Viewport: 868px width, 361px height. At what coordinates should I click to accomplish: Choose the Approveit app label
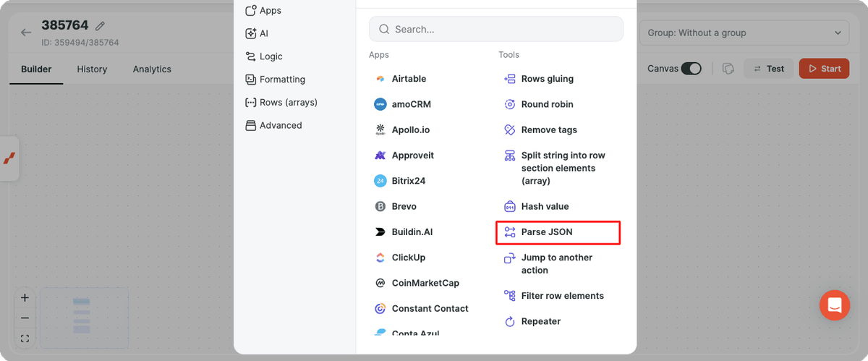point(413,156)
